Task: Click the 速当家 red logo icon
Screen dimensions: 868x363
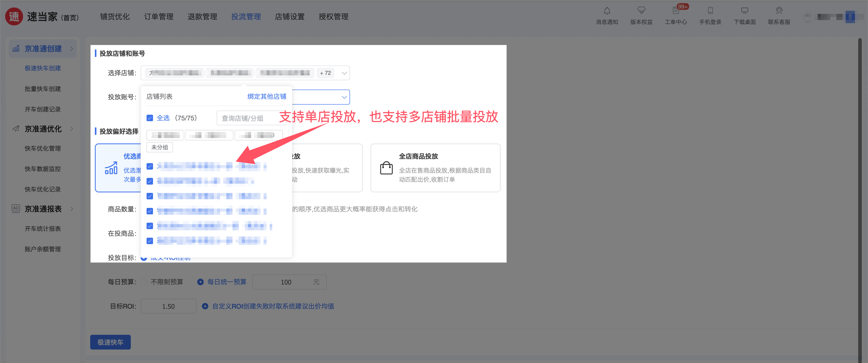Action: 14,16
